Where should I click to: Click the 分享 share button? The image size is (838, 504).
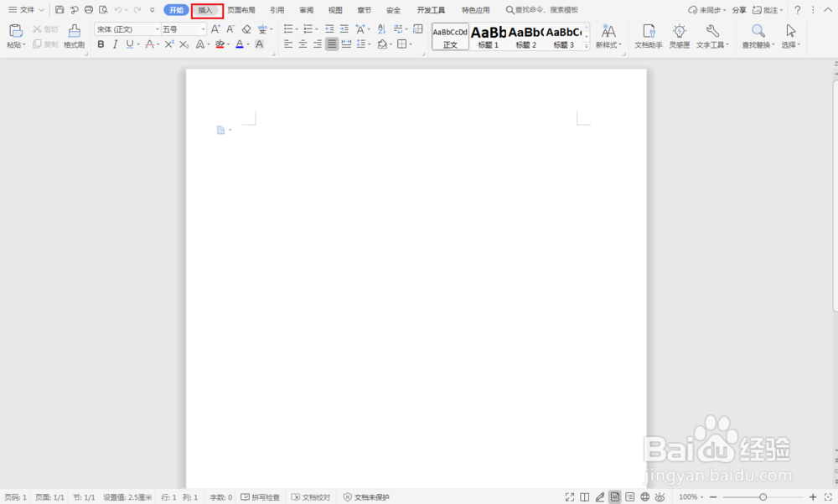(739, 10)
